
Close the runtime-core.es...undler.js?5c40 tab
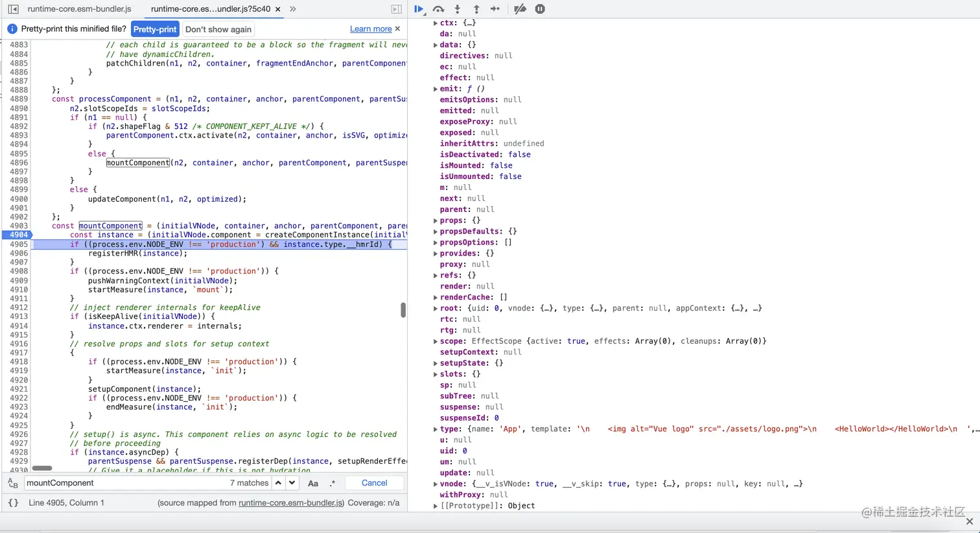(278, 9)
